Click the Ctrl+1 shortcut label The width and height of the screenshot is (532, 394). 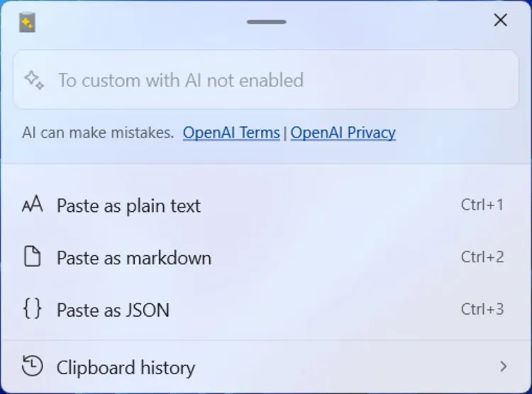coord(482,205)
